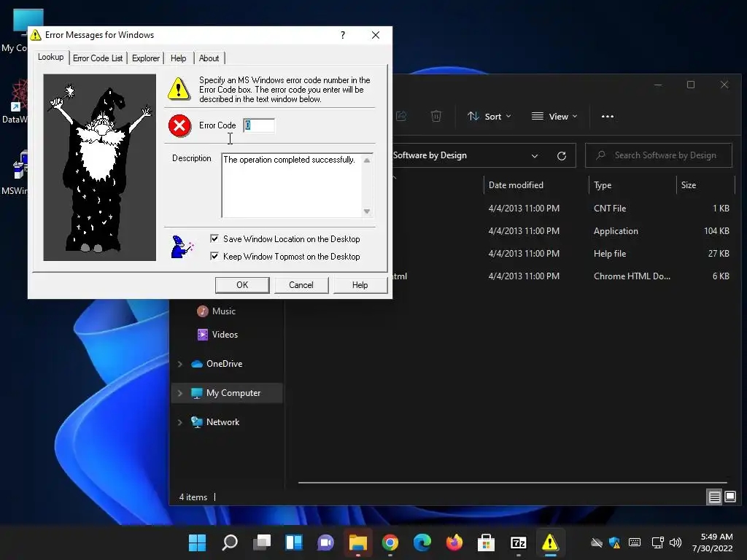Refresh the Software by Design folder
This screenshot has width=747, height=560.
point(561,156)
